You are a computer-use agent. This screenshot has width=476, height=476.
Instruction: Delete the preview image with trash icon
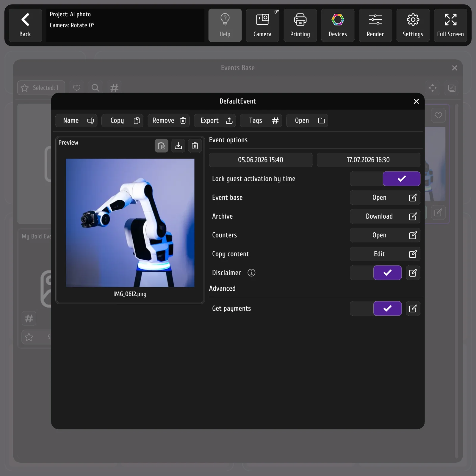click(x=195, y=146)
